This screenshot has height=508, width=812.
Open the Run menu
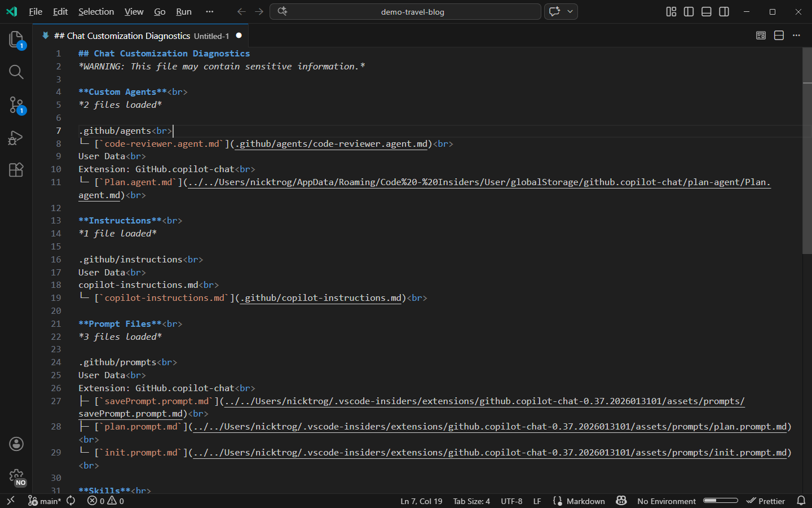(x=183, y=11)
